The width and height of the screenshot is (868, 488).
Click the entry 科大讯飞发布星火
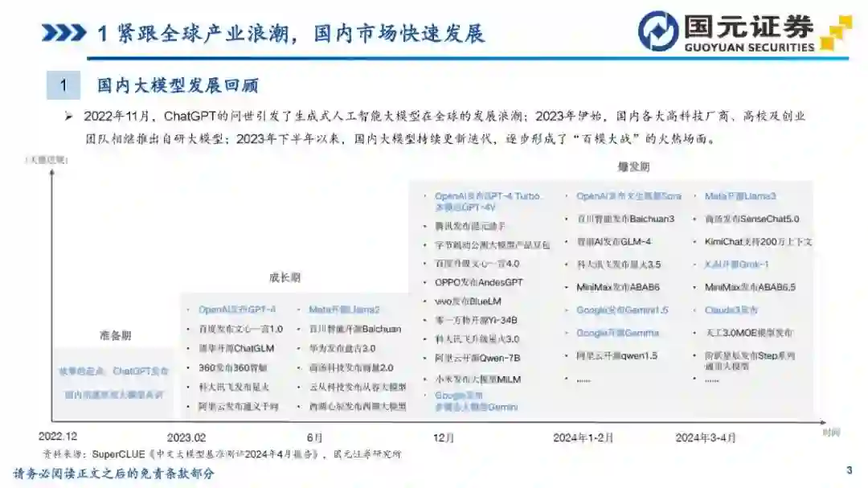(234, 388)
